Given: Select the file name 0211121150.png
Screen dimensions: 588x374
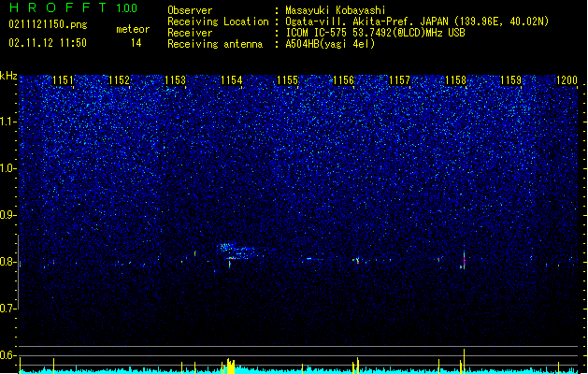Looking at the screenshot, I should 48,24.
